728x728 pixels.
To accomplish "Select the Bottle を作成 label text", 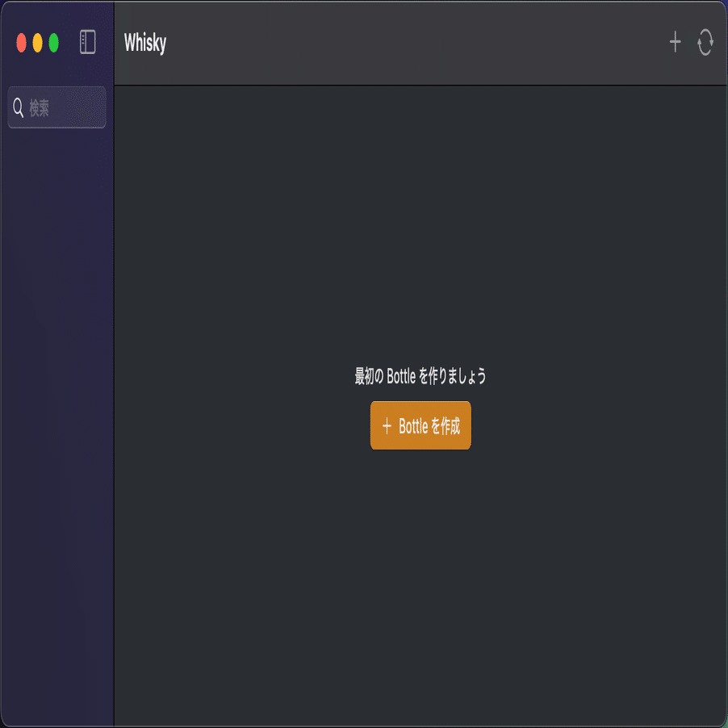I will click(429, 426).
